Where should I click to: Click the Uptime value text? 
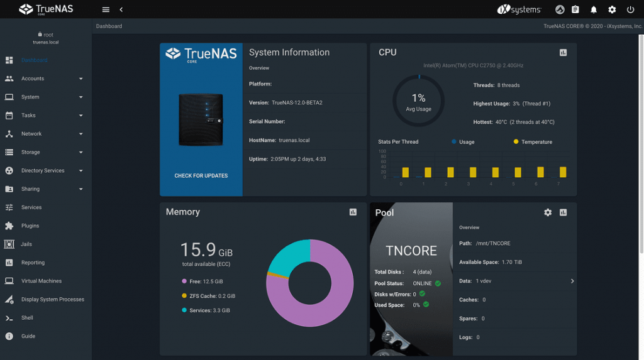pos(298,159)
